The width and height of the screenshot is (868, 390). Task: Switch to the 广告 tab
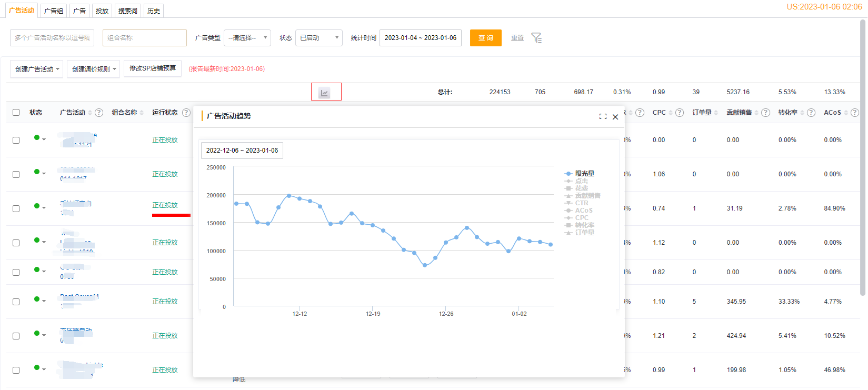tap(79, 11)
